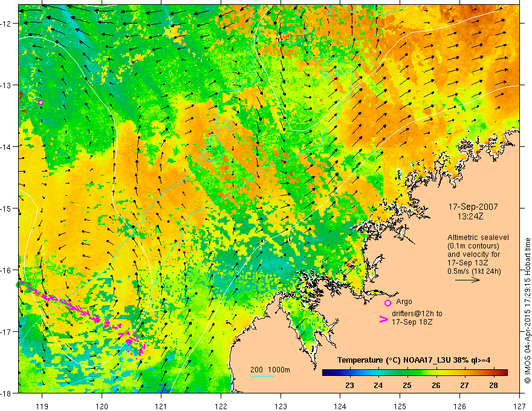Screen dimensions: 532x411
Task: Click the '-14' latitude axis label
Action: click(x=7, y=147)
